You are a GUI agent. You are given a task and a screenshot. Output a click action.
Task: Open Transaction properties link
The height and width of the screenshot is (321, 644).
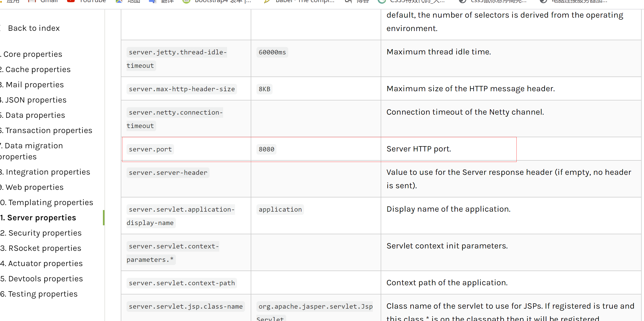49,130
